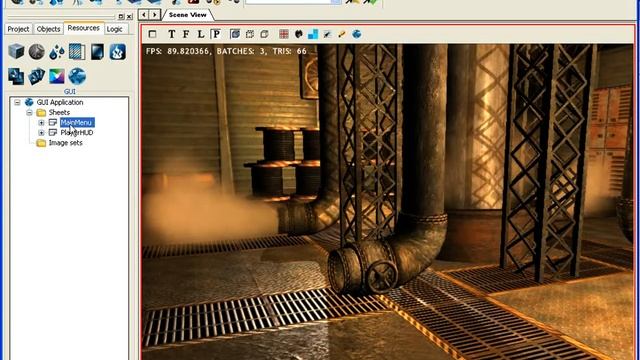The image size is (640, 360).
Task: Expand the MainMenu sheet node
Action: pyautogui.click(x=41, y=122)
